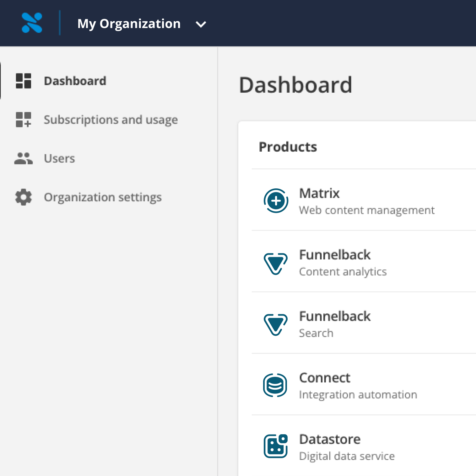
Task: Open Funnelback above Content analytics
Action: pos(335,255)
